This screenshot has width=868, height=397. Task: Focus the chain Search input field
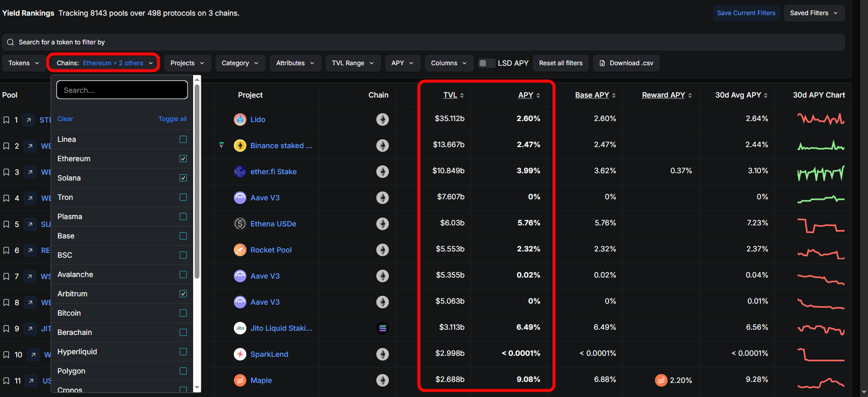(x=122, y=90)
